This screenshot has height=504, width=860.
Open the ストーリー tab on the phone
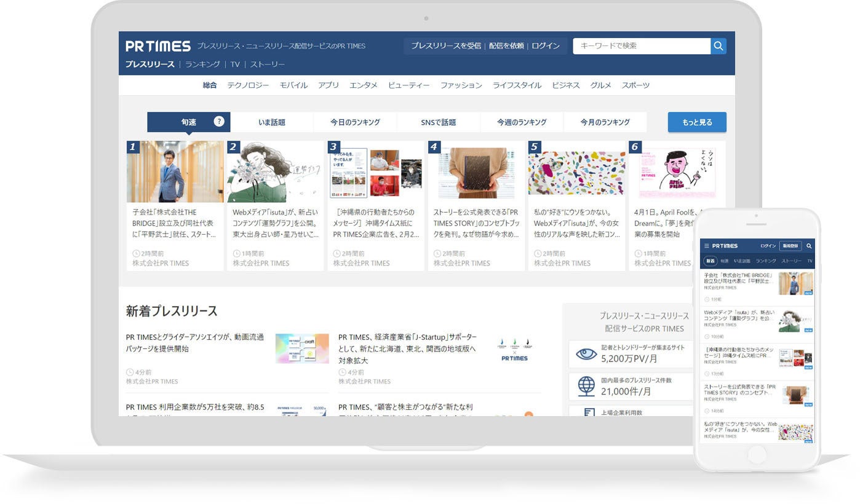(791, 261)
